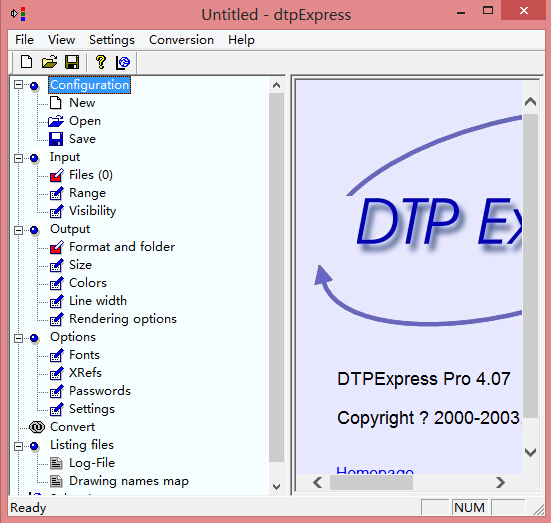This screenshot has height=523, width=551.
Task: Collapse the Output tree node
Action: click(18, 230)
